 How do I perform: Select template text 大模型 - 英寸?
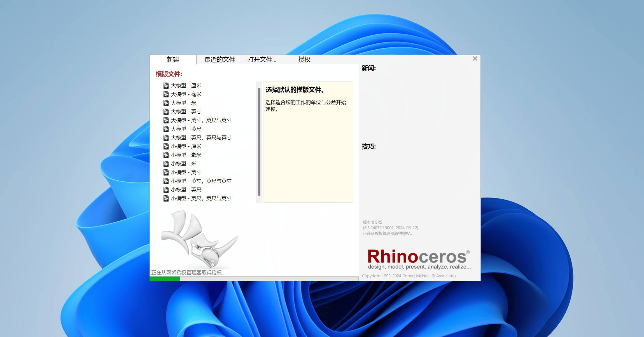pos(186,112)
